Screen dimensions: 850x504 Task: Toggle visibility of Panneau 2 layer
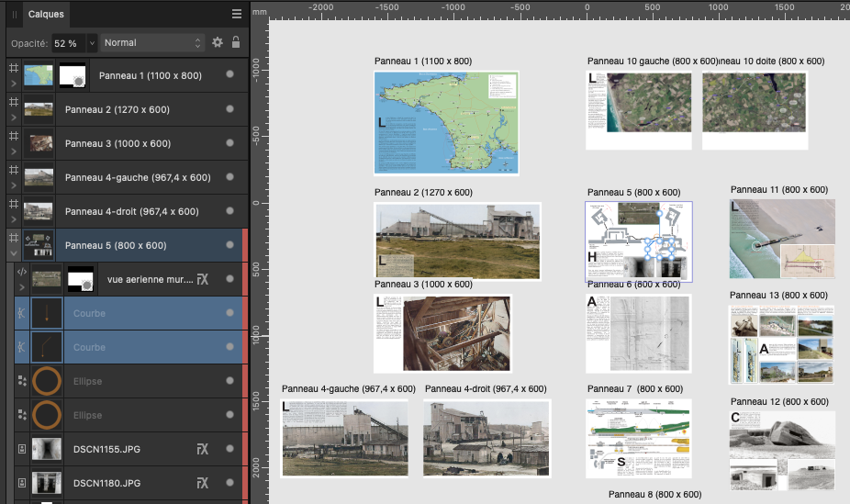pos(229,109)
